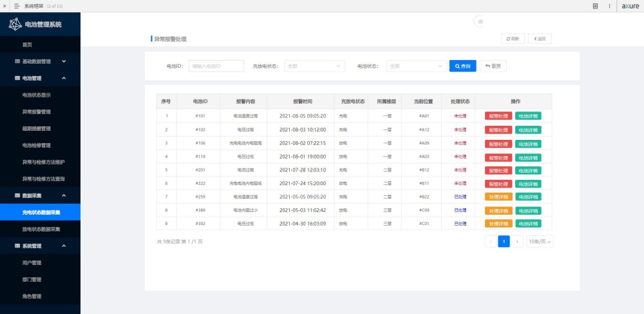Close the Axure sidebar with X icon
This screenshot has height=314, width=644.
click(x=5, y=6)
